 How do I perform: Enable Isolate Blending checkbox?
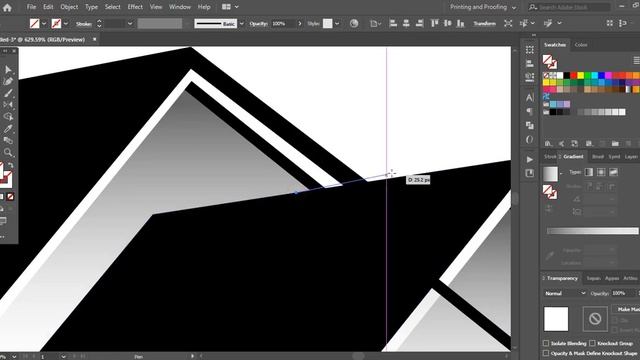pos(546,343)
